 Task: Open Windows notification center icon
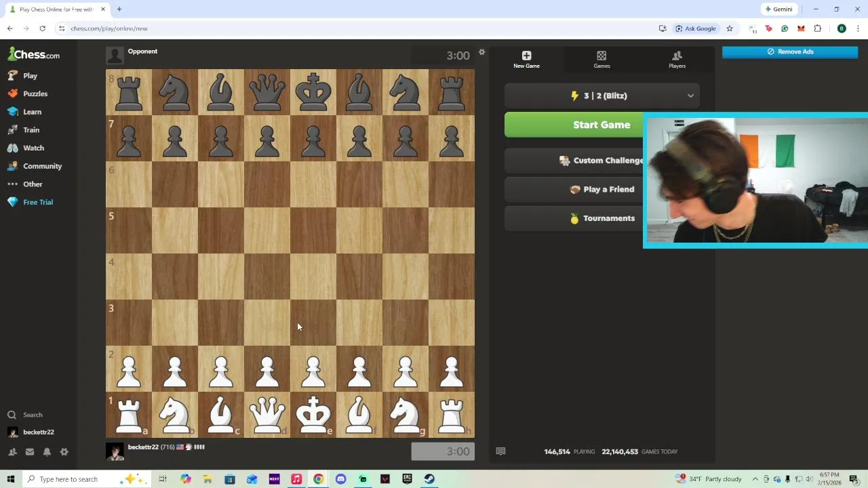coord(854,479)
